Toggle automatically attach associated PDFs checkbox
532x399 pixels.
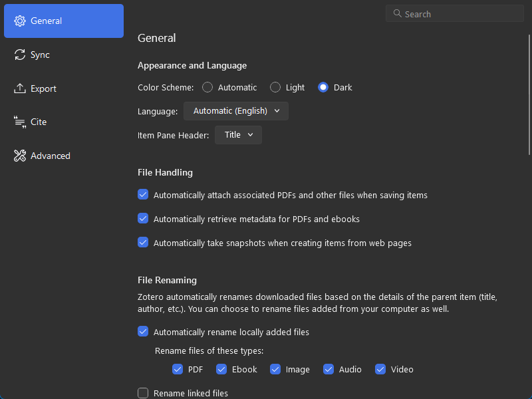(143, 195)
